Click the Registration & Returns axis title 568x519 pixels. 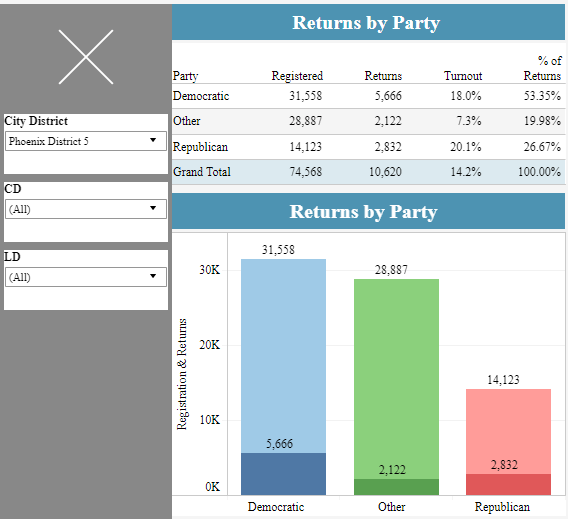[182, 374]
